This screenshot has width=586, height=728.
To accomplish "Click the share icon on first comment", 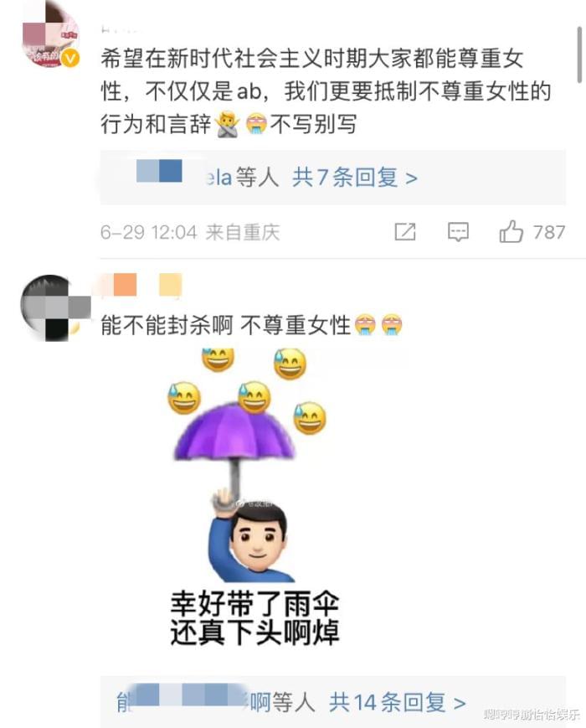I will 404,231.
